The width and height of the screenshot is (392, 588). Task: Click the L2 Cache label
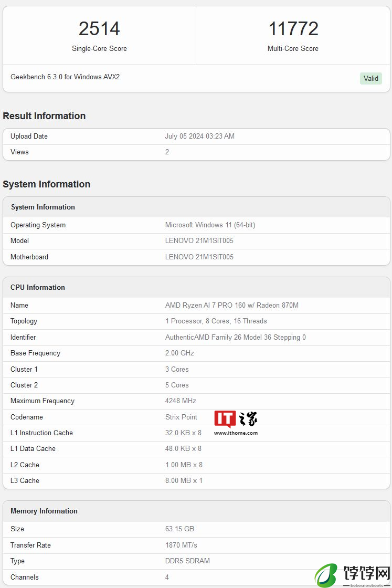(x=25, y=465)
